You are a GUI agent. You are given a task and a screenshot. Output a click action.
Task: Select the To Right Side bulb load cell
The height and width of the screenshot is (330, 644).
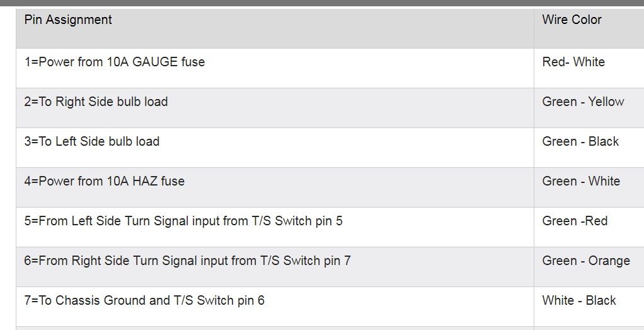(96, 102)
